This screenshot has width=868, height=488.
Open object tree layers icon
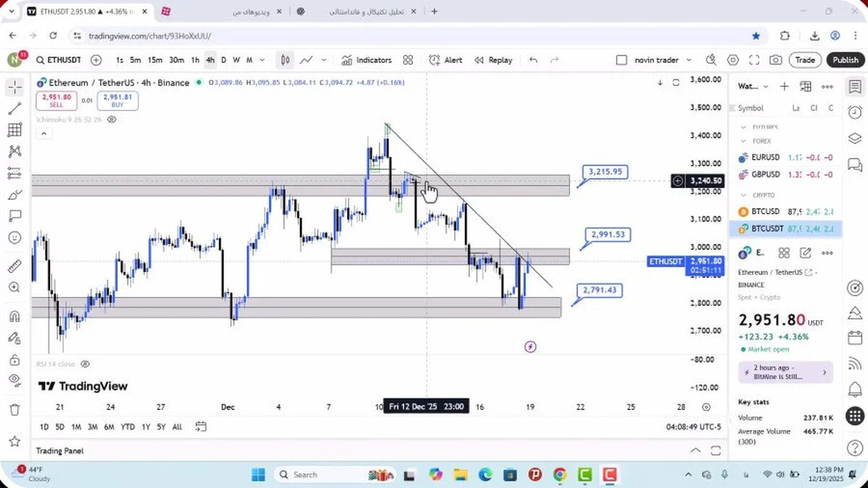coord(855,138)
